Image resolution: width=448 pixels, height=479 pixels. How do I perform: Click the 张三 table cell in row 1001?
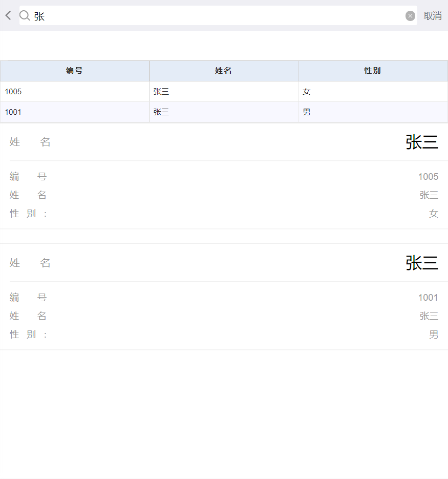(161, 112)
